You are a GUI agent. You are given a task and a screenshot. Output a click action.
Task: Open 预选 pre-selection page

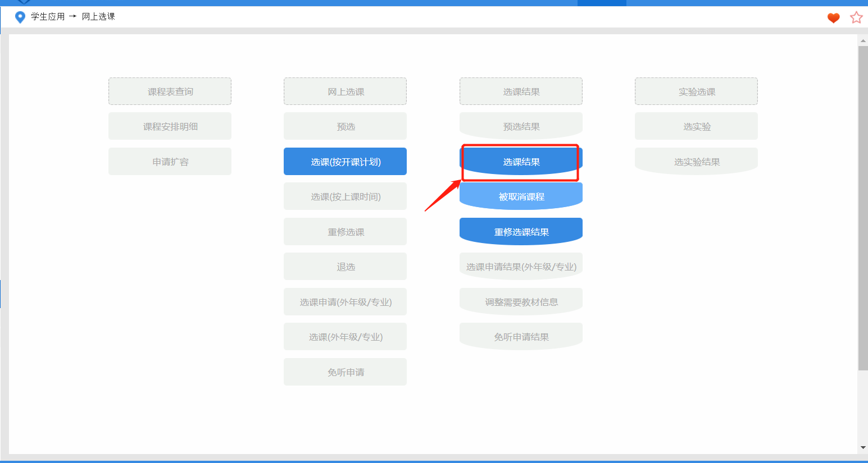click(x=345, y=126)
